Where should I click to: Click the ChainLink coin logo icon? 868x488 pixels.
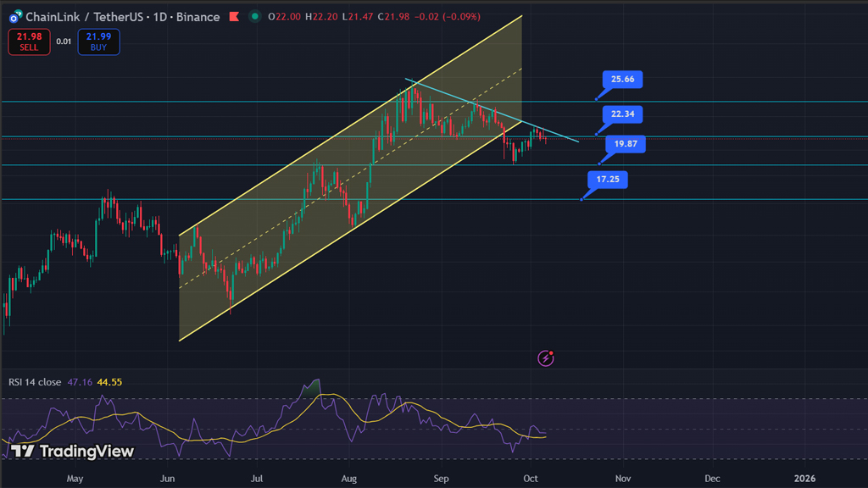[x=14, y=17]
